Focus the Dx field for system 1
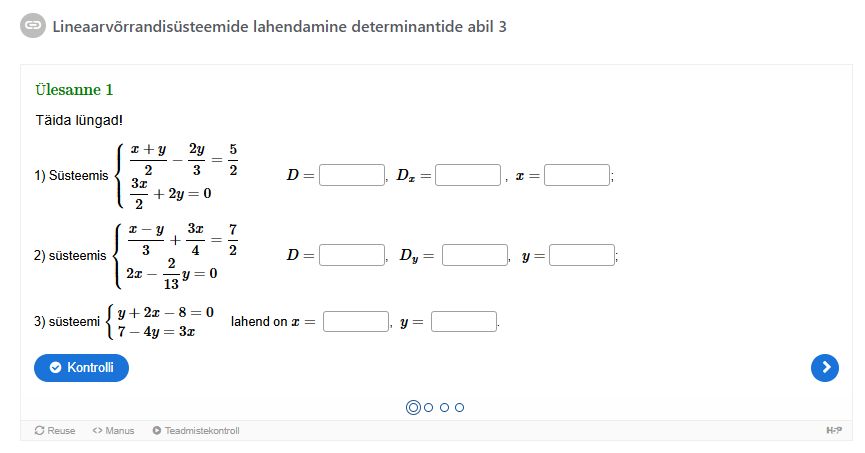 point(468,175)
